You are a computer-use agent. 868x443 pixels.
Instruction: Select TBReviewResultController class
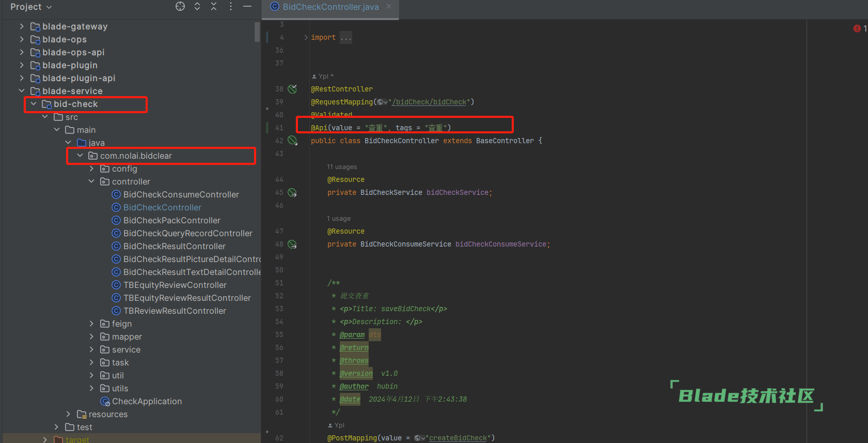(175, 311)
